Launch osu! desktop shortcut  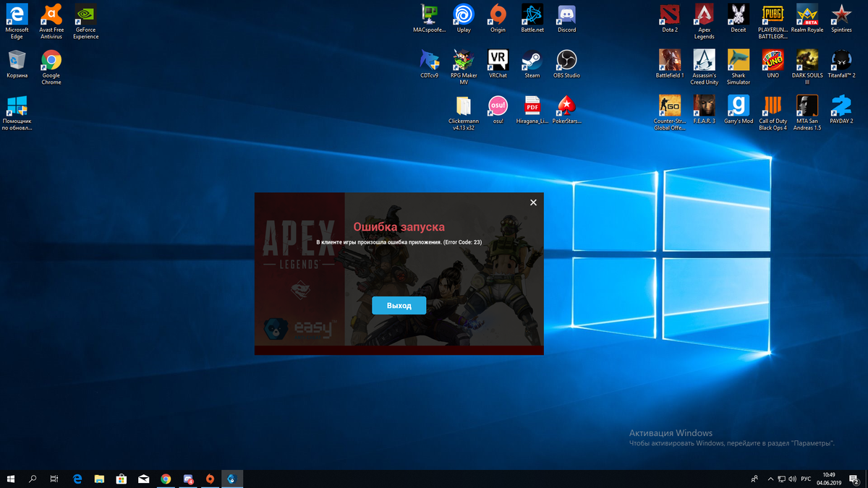coord(498,110)
